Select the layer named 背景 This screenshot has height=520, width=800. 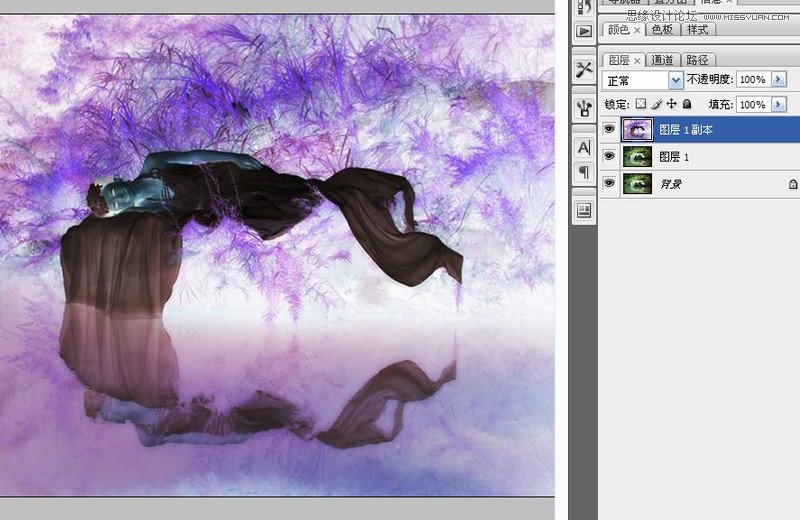point(671,184)
